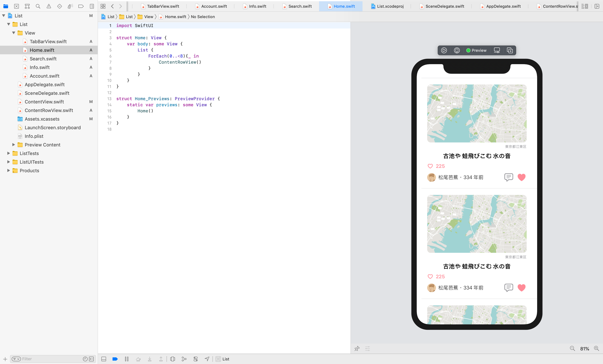The height and width of the screenshot is (364, 603).
Task: Click the navigator Filter text field
Action: click(49, 359)
